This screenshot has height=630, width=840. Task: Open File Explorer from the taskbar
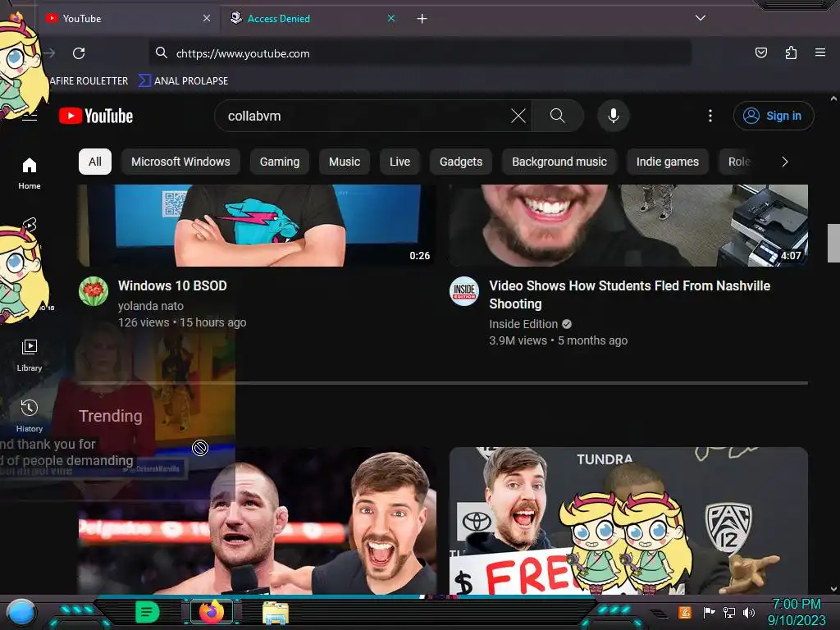276,612
